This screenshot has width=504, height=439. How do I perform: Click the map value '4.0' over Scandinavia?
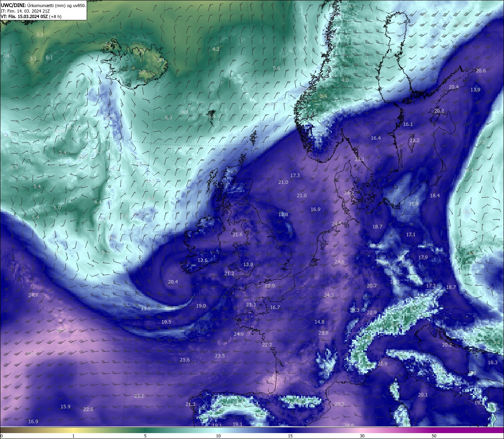(x=345, y=80)
